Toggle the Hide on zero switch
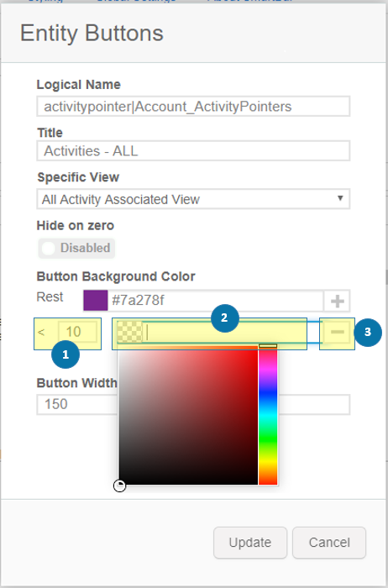 76,249
